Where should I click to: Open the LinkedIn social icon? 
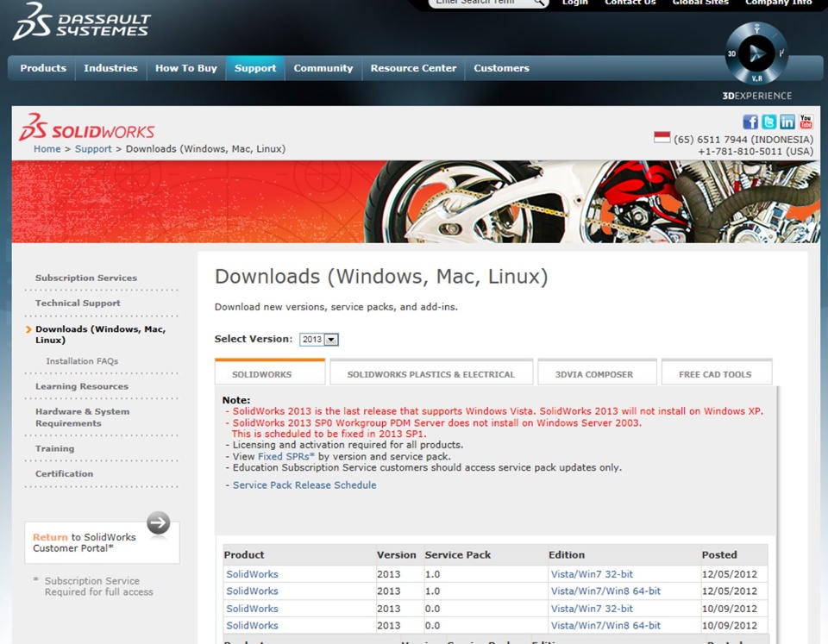(x=787, y=122)
